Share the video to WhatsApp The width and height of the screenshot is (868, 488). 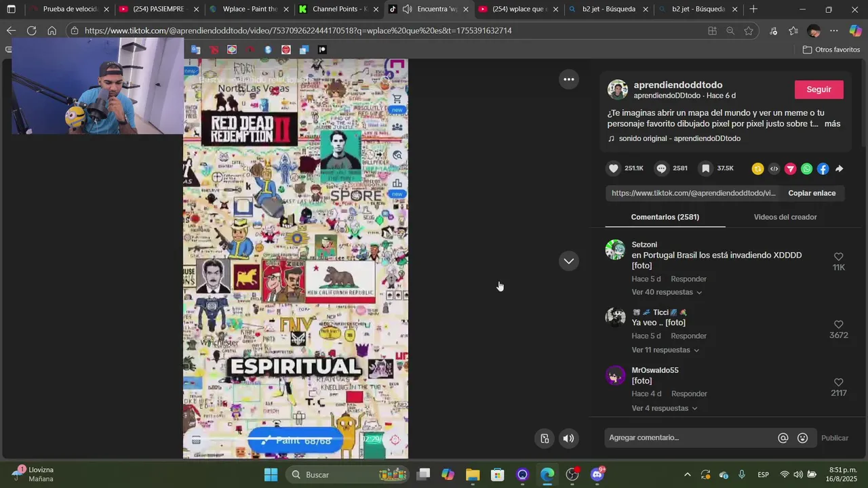tap(806, 169)
